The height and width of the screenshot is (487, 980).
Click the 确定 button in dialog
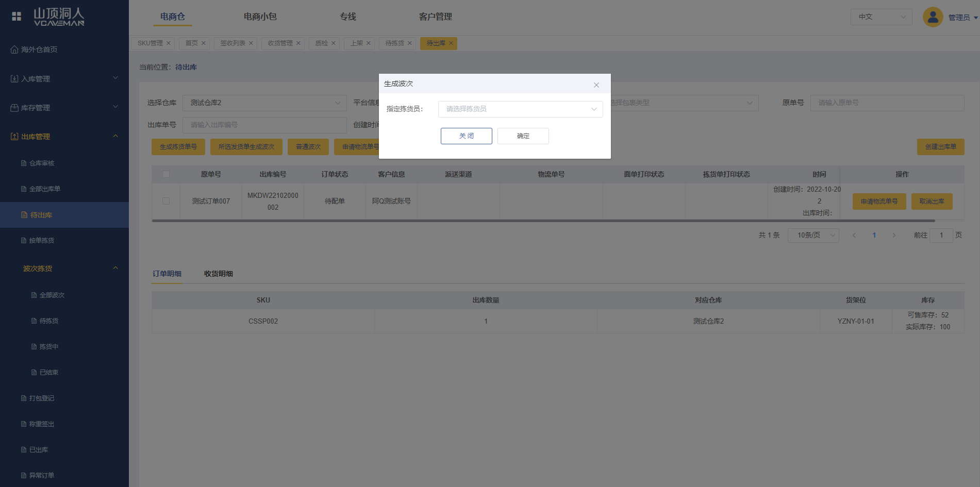[x=523, y=136]
